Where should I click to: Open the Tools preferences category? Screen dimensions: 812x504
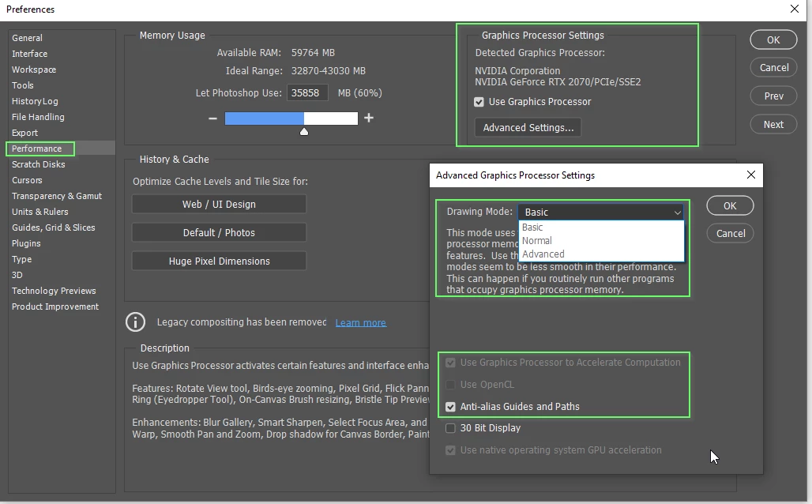click(23, 85)
